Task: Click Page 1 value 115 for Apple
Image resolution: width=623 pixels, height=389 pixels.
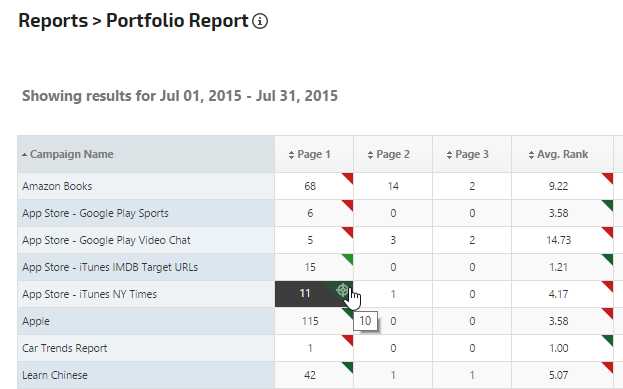Action: click(310, 321)
